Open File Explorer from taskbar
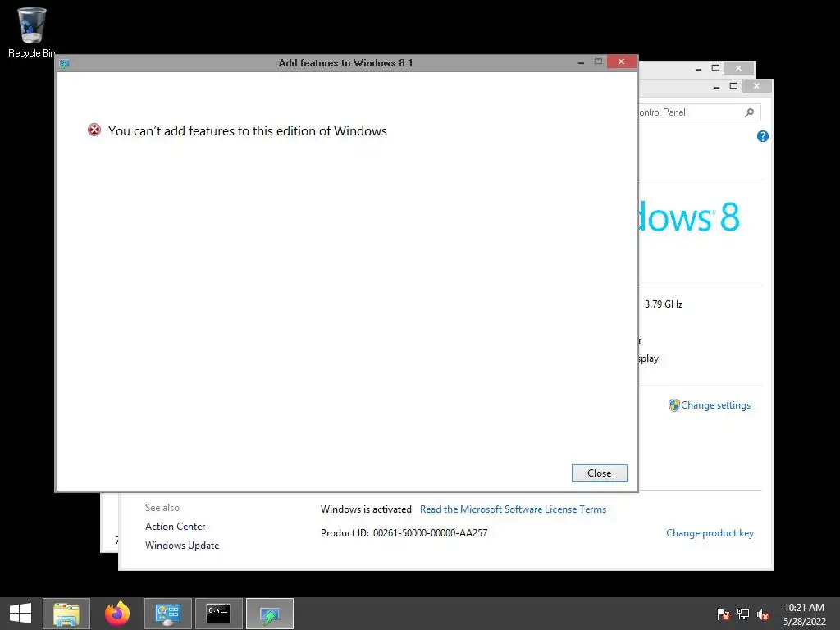Image resolution: width=840 pixels, height=630 pixels. point(66,614)
